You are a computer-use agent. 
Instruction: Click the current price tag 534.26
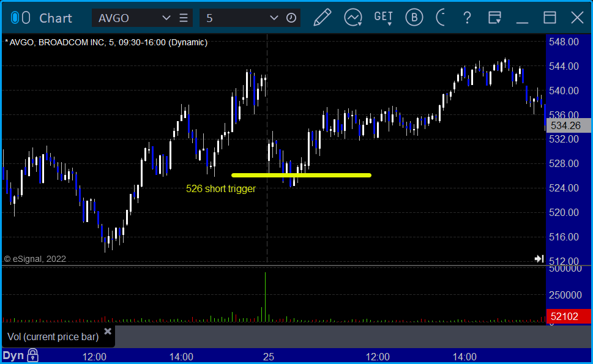click(568, 125)
